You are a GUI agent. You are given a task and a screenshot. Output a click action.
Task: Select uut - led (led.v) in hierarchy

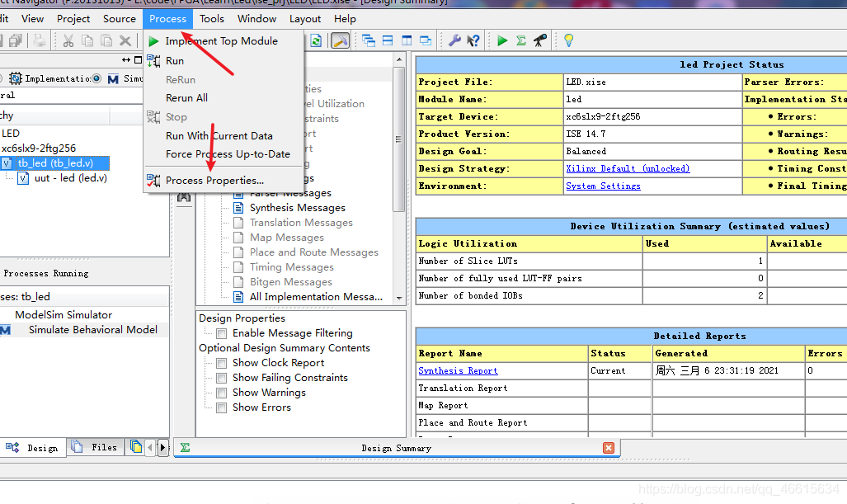pyautogui.click(x=71, y=177)
